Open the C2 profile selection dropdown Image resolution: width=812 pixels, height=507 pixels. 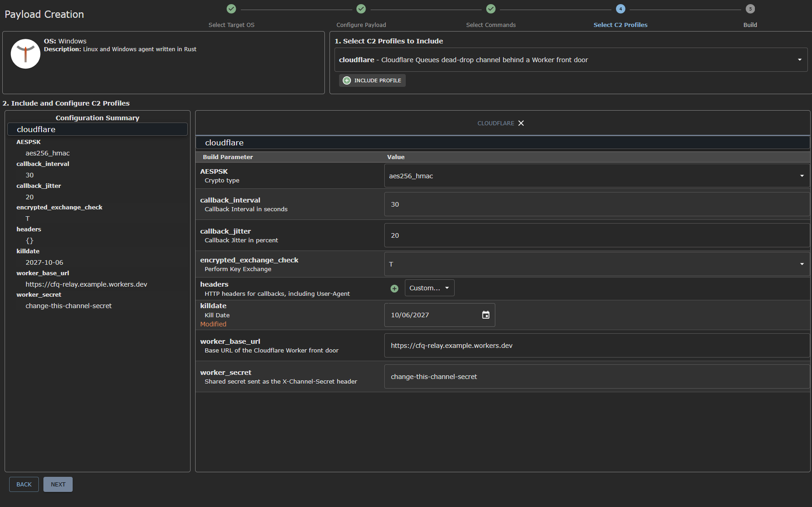pyautogui.click(x=571, y=60)
